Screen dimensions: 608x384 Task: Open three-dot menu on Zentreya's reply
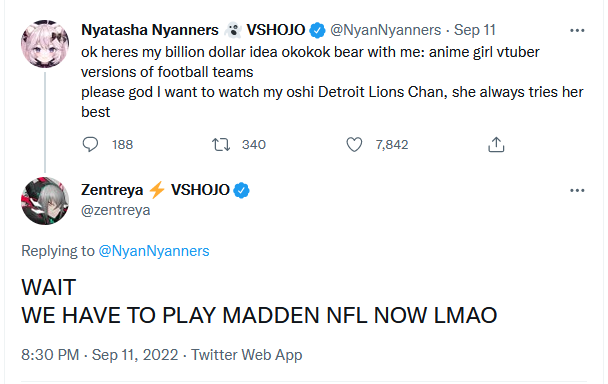pyautogui.click(x=577, y=190)
